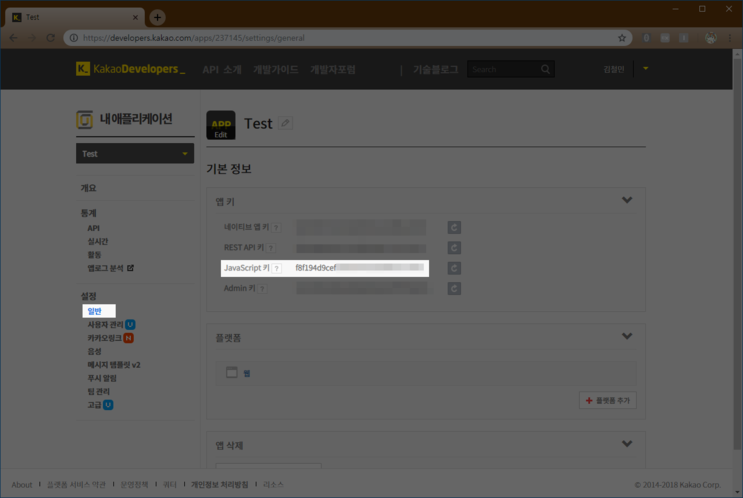The width and height of the screenshot is (743, 498).
Task: Open 팀 관리 settings
Action: tap(99, 391)
